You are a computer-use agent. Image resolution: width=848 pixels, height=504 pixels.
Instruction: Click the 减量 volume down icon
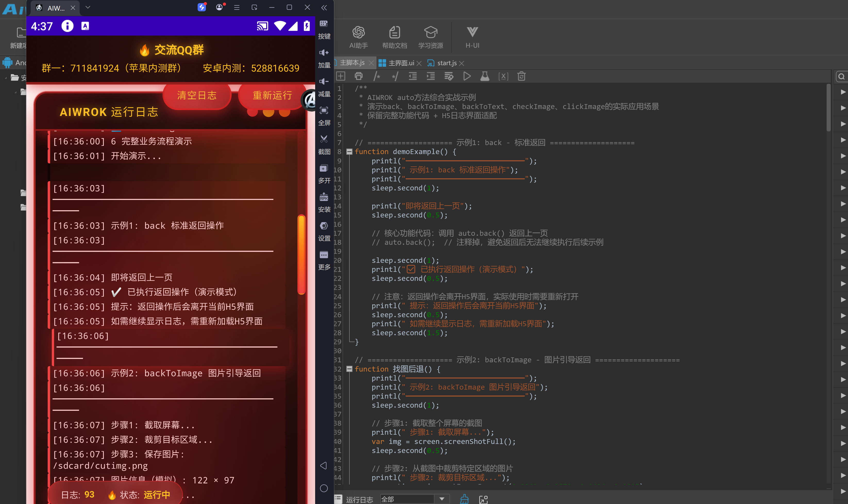tap(324, 81)
